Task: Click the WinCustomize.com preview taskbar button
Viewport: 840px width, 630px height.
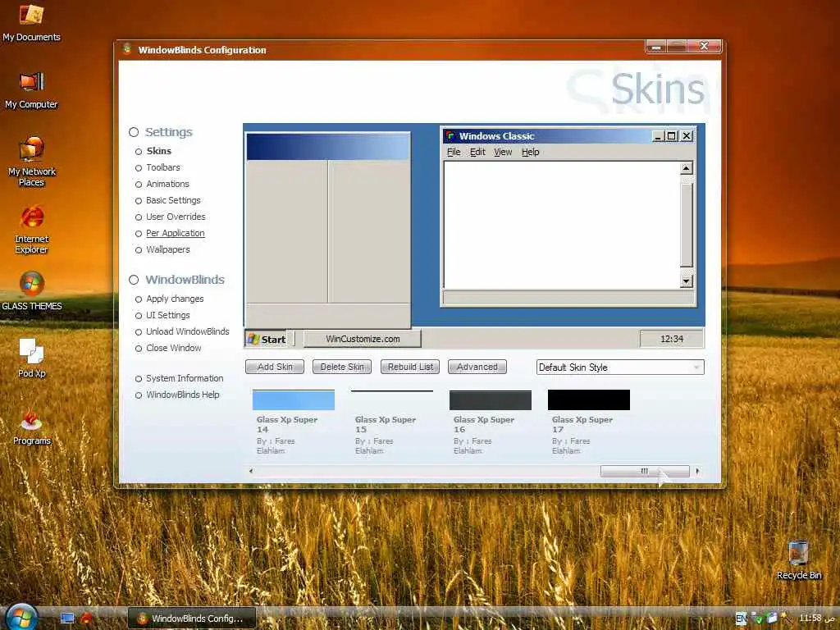Action: pyautogui.click(x=362, y=339)
